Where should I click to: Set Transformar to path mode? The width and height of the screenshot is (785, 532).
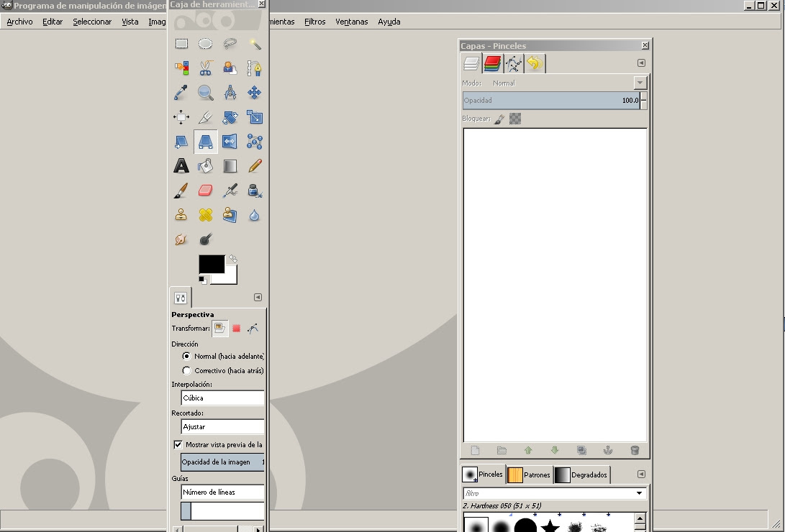click(253, 328)
